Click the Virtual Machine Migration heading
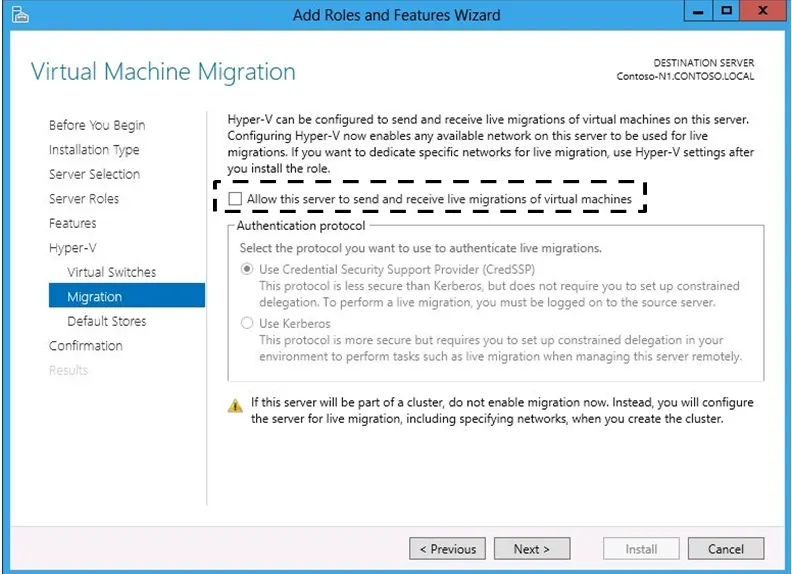 (163, 71)
